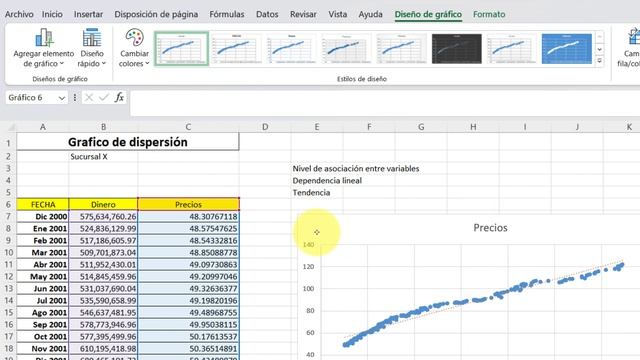The height and width of the screenshot is (360, 640).
Task: Open Diseño rápido layouts
Action: click(x=92, y=48)
